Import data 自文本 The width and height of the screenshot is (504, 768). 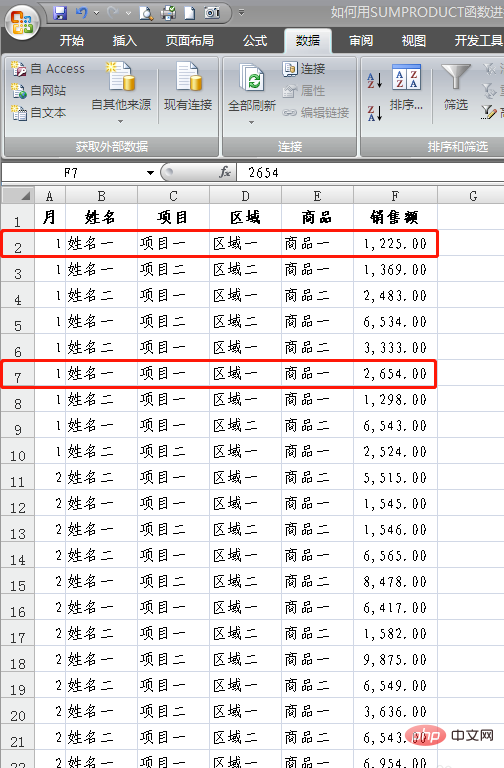[39, 113]
